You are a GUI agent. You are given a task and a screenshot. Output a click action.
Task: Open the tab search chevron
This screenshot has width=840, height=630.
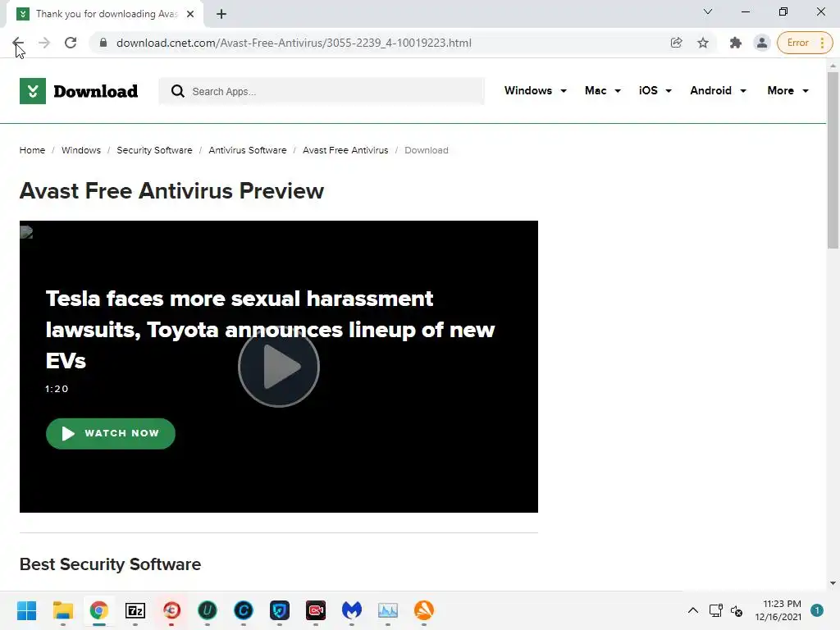pyautogui.click(x=708, y=11)
